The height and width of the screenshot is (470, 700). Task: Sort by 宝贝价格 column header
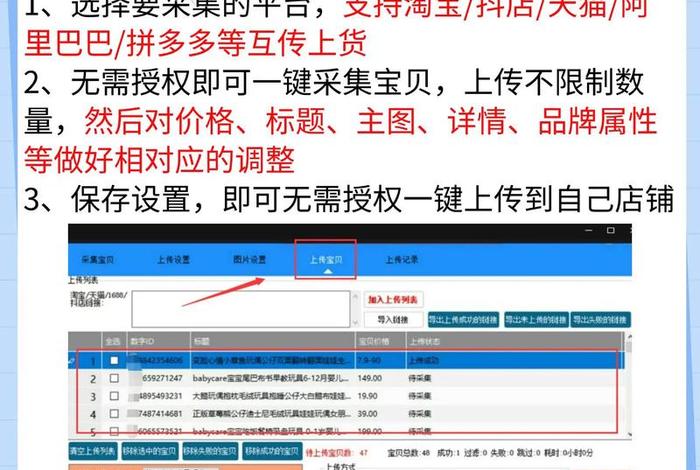pyautogui.click(x=380, y=341)
